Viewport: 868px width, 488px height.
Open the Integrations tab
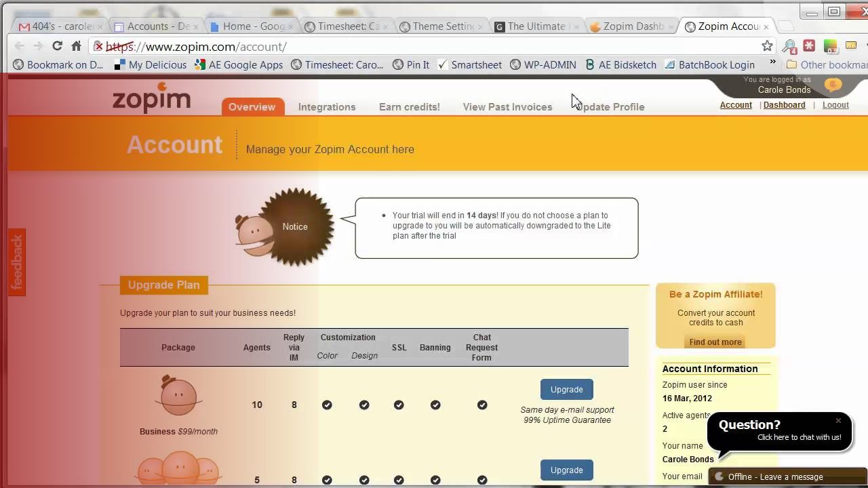click(x=327, y=106)
